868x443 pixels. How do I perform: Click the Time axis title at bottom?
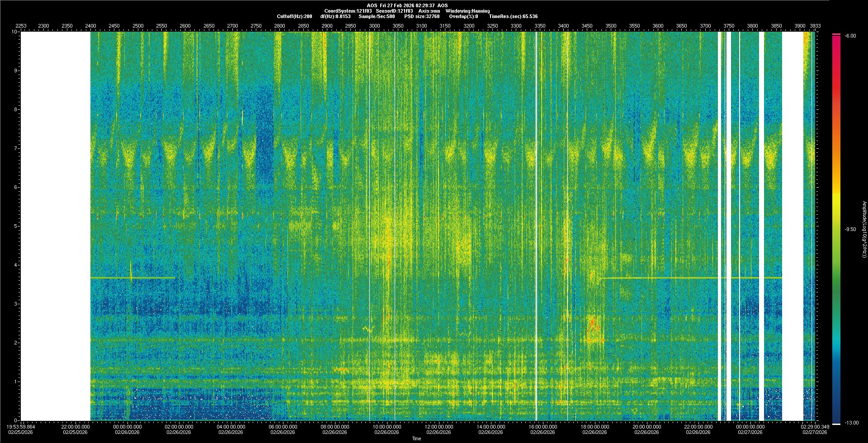coord(416,438)
